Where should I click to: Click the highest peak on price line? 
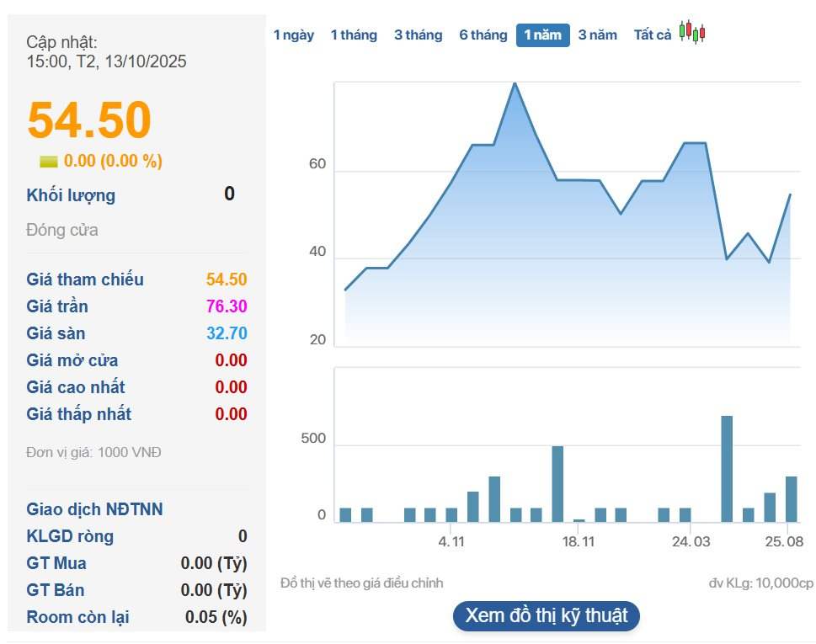tap(515, 83)
